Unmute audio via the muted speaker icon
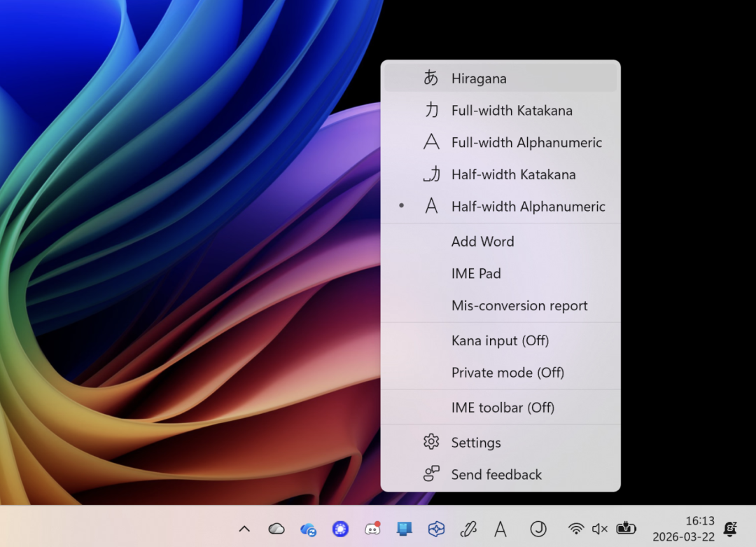756x547 pixels. coord(599,529)
